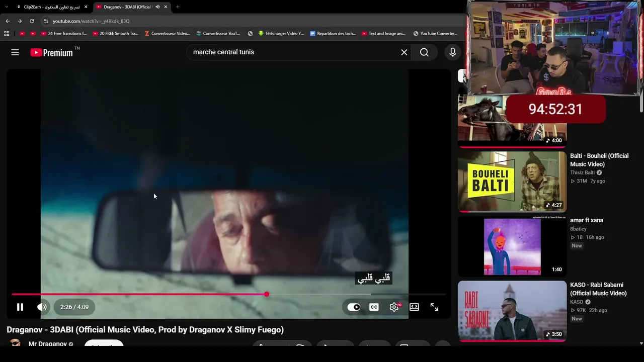This screenshot has width=644, height=362.
Task: Open the '20 FREE Smooth Tra...' bookmark
Action: point(115,34)
